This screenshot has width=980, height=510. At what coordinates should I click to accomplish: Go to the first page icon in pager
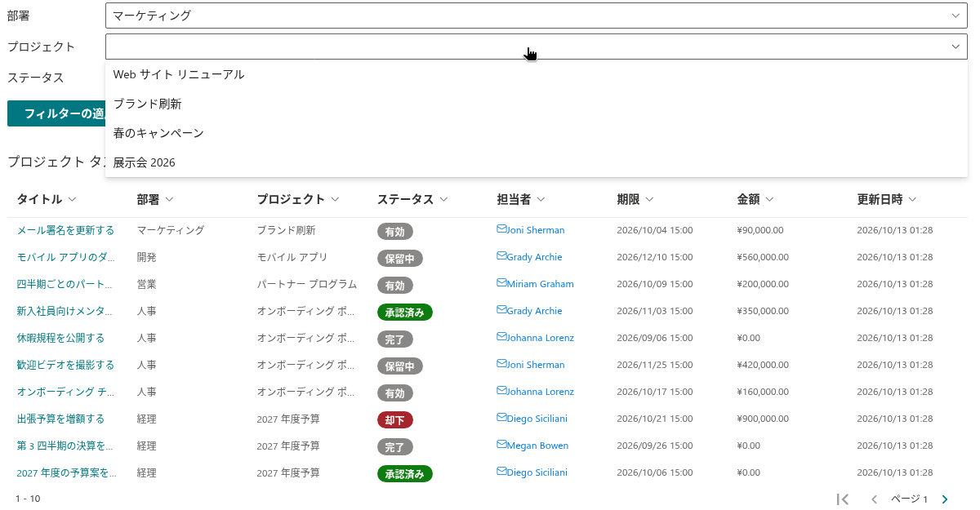(843, 499)
